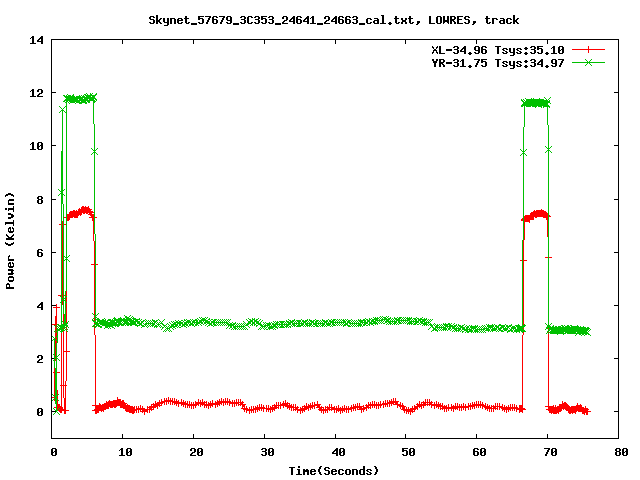Click x-axis tick label 80
The height and width of the screenshot is (480, 640).
click(621, 452)
